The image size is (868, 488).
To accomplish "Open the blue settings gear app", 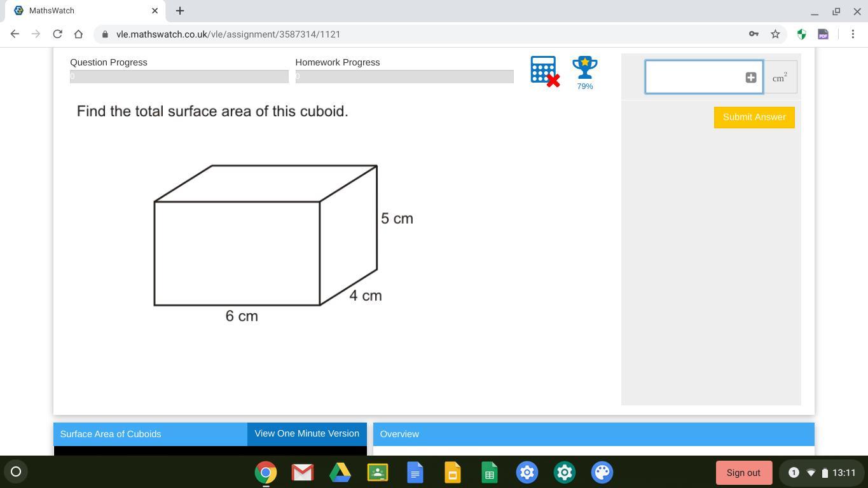I will click(527, 472).
